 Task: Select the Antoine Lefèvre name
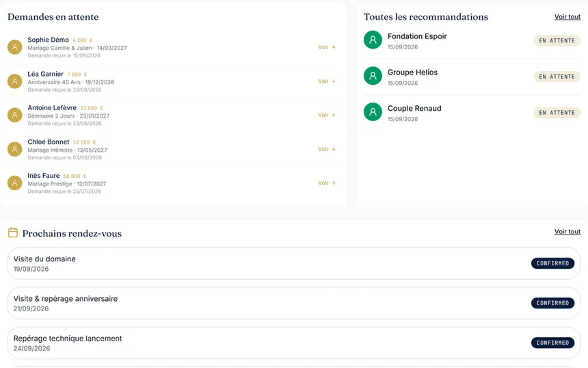[x=52, y=107]
